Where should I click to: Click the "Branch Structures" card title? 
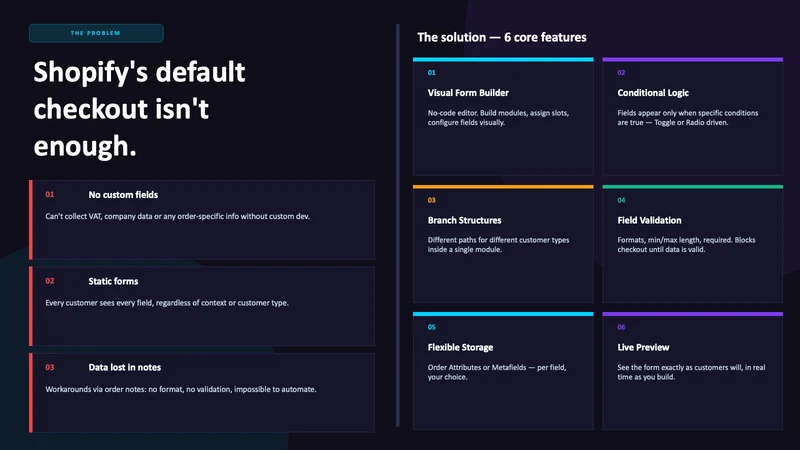464,220
